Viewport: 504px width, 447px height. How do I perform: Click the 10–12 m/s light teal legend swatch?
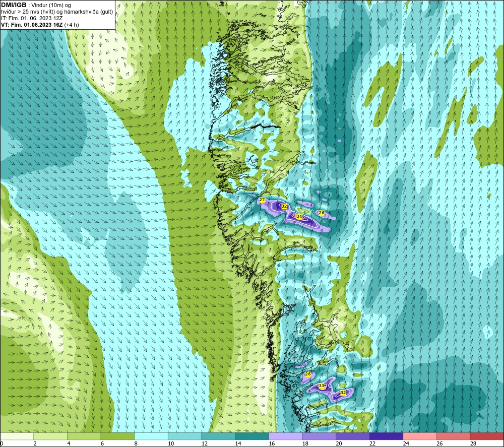185,436
